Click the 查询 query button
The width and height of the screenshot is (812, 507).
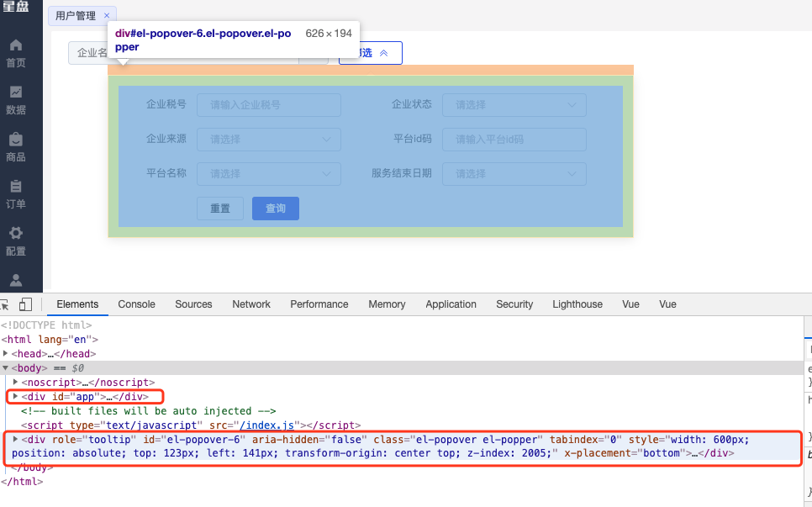pos(275,208)
